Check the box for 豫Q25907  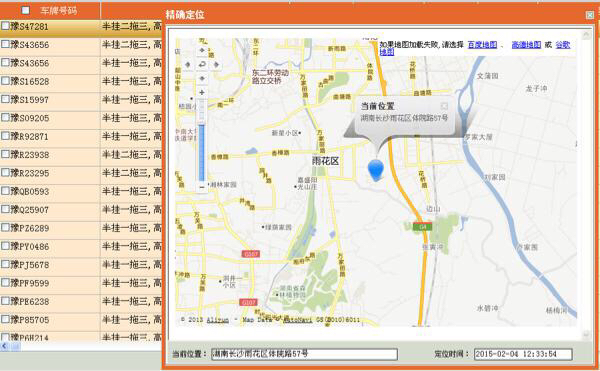[x=5, y=209]
